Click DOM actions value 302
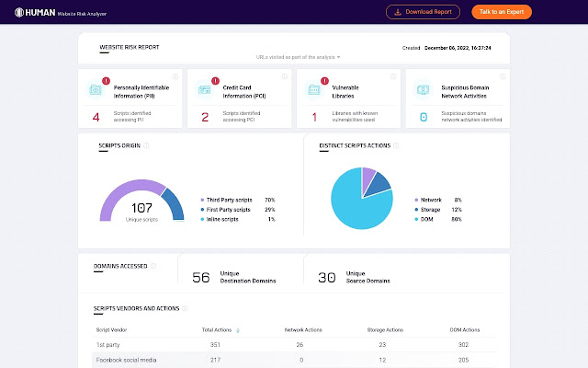Viewport: 588px width, 368px height. click(463, 345)
